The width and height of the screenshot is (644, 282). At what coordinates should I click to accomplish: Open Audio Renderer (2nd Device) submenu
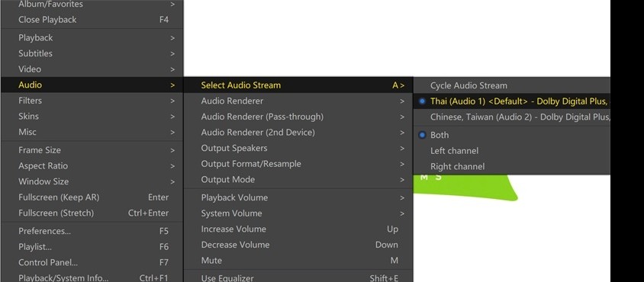pos(298,132)
